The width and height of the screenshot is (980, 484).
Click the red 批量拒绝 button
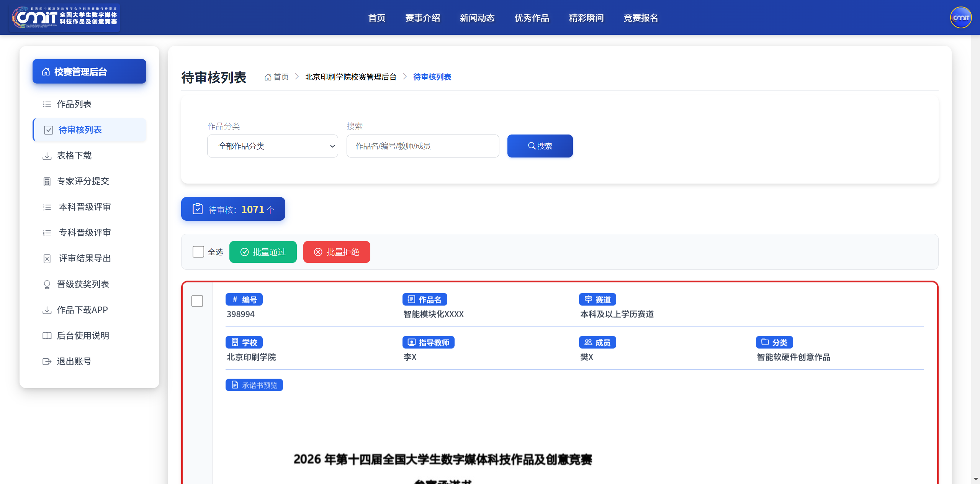337,252
